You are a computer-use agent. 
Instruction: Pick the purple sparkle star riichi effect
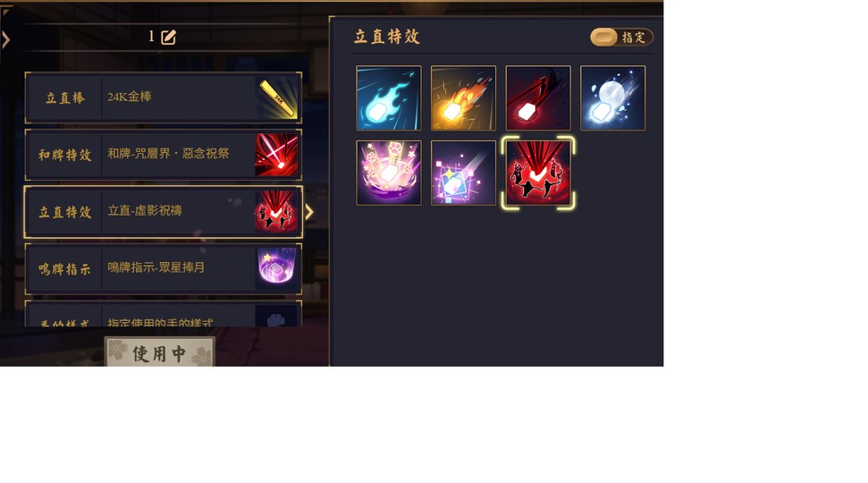pyautogui.click(x=463, y=173)
